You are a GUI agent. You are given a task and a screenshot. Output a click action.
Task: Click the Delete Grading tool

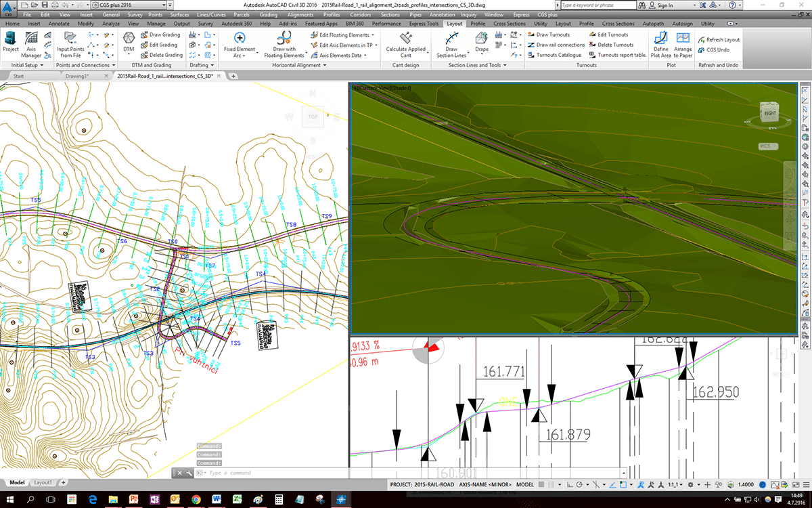(x=161, y=55)
